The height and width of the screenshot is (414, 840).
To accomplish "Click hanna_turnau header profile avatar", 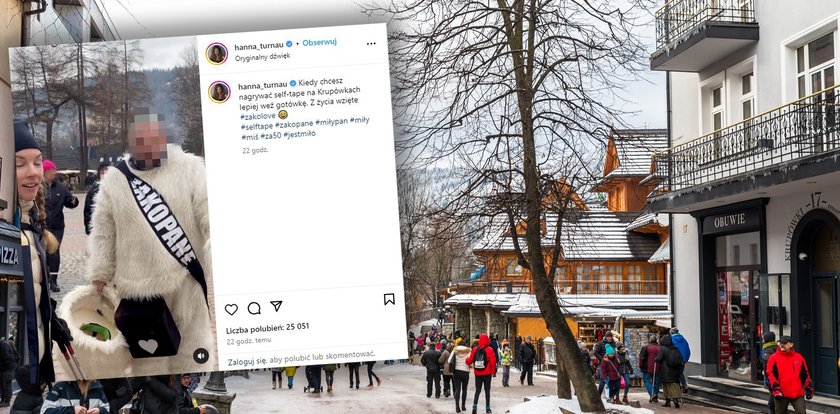I will tap(216, 53).
